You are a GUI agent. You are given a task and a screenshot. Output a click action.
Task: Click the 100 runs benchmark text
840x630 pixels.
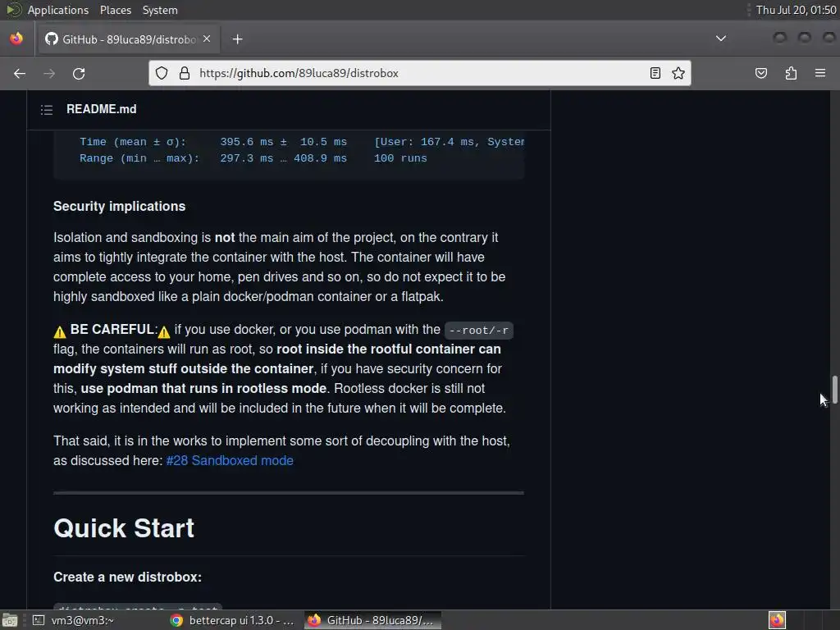click(x=400, y=158)
